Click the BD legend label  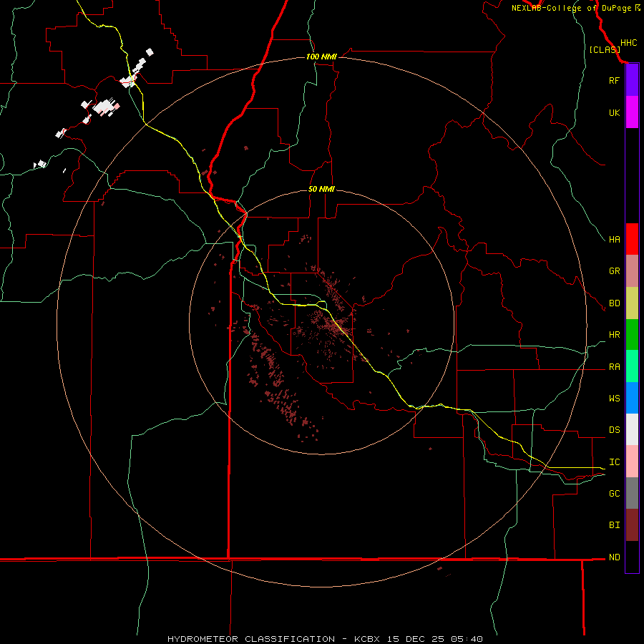tap(614, 303)
